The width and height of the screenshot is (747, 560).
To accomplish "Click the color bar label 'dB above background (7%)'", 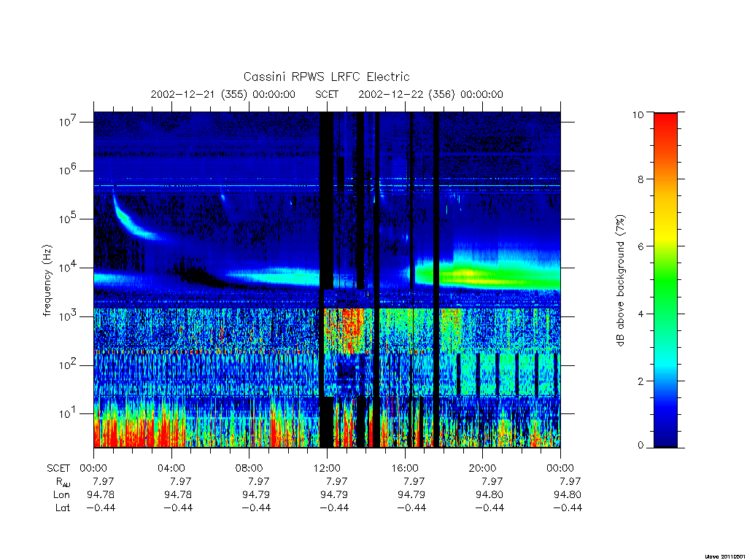I will pos(620,281).
